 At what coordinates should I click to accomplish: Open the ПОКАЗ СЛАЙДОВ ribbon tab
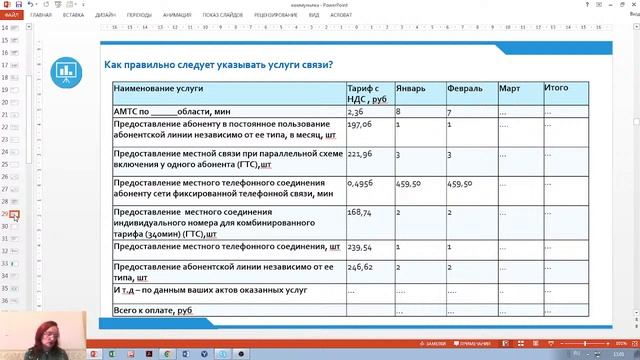pos(222,15)
